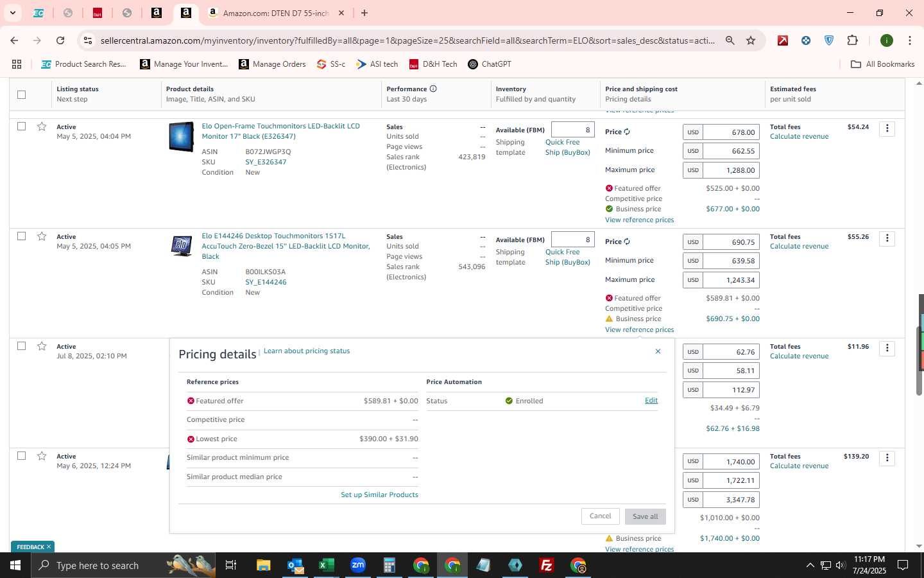This screenshot has height=578, width=924.
Task: Open Zoom from the taskbar
Action: 358,565
